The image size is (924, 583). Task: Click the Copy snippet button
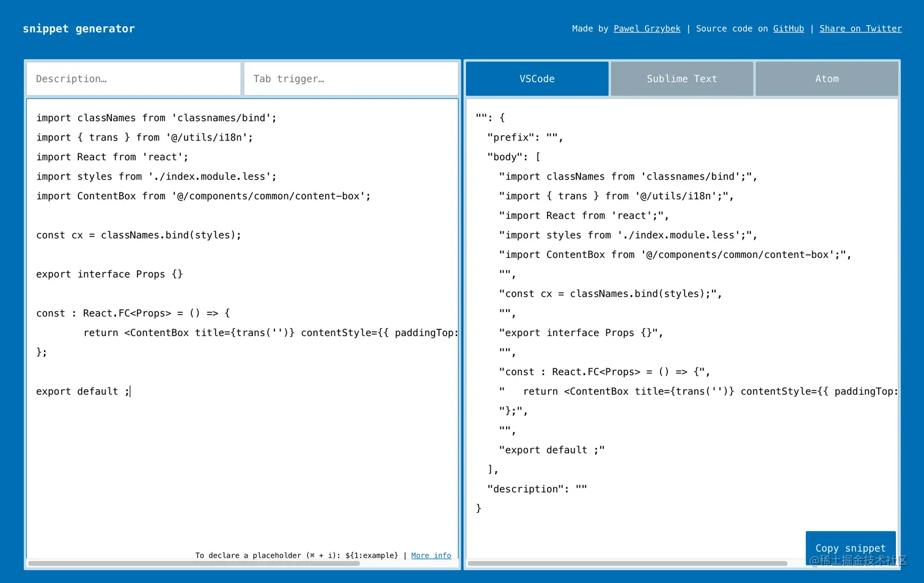pos(851,548)
